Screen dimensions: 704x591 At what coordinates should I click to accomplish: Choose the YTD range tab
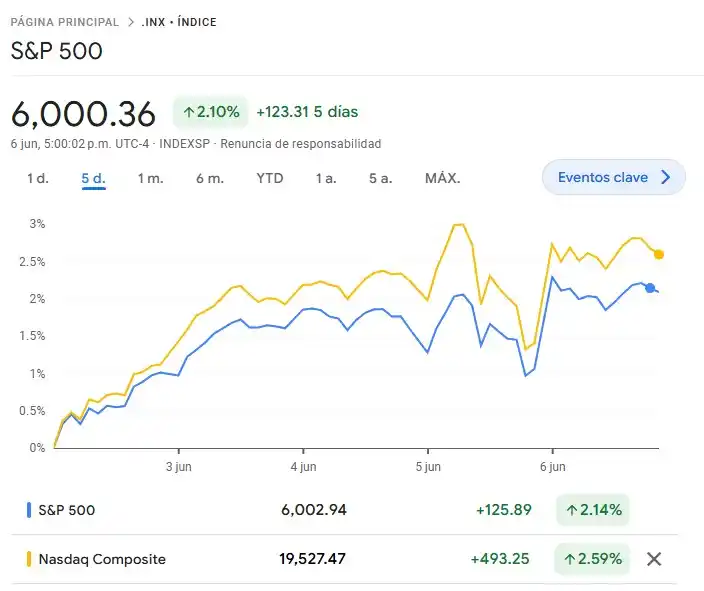click(x=270, y=178)
